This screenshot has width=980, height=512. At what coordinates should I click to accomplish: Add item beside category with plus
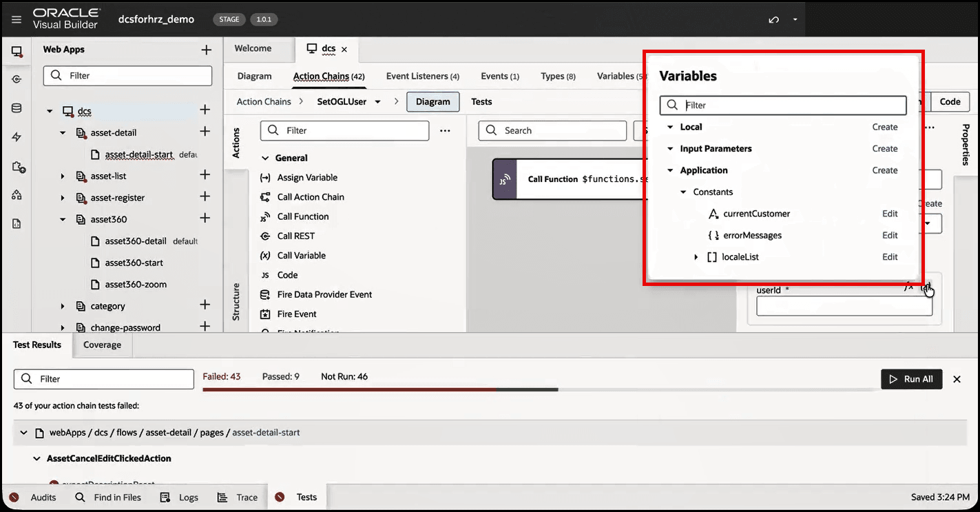click(x=205, y=305)
